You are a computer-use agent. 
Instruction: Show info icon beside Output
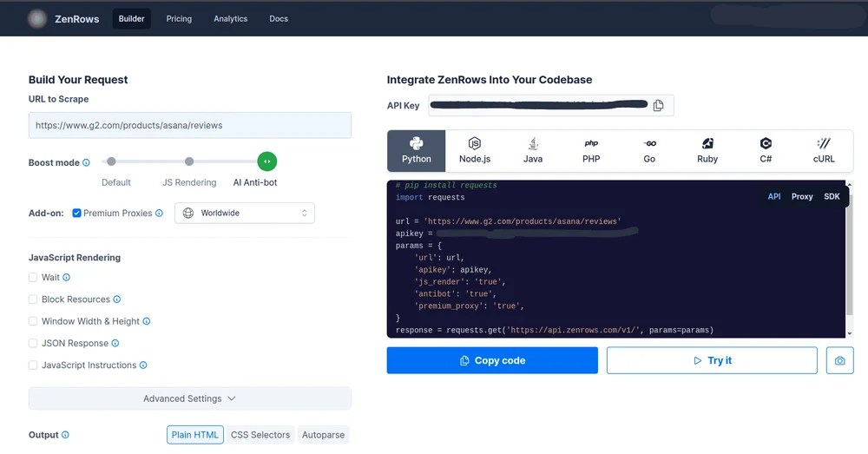(65, 435)
